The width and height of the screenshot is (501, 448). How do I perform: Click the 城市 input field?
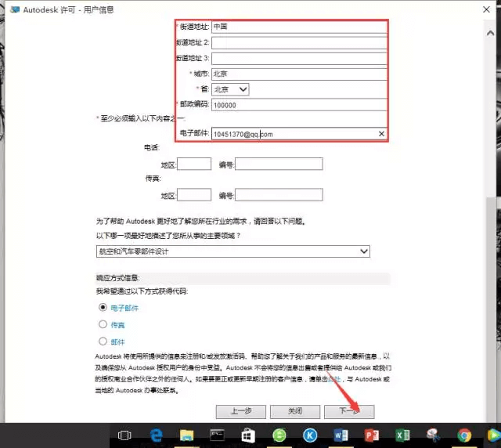point(299,74)
